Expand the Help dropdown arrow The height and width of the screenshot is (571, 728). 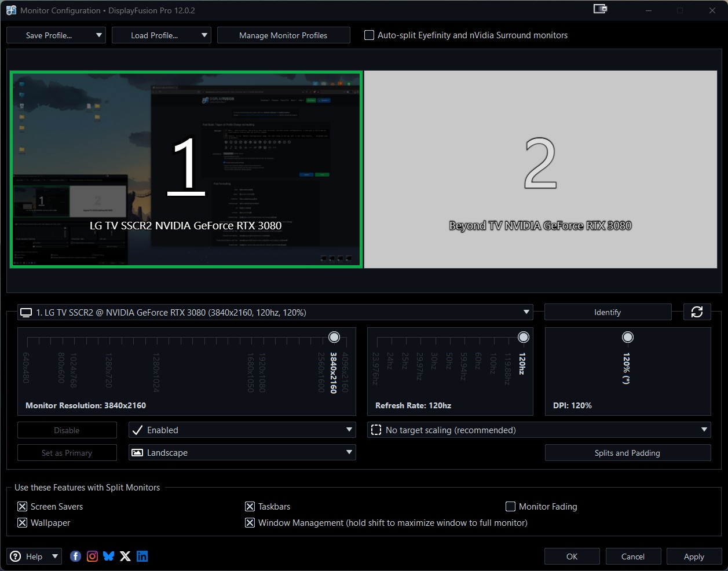(55, 557)
